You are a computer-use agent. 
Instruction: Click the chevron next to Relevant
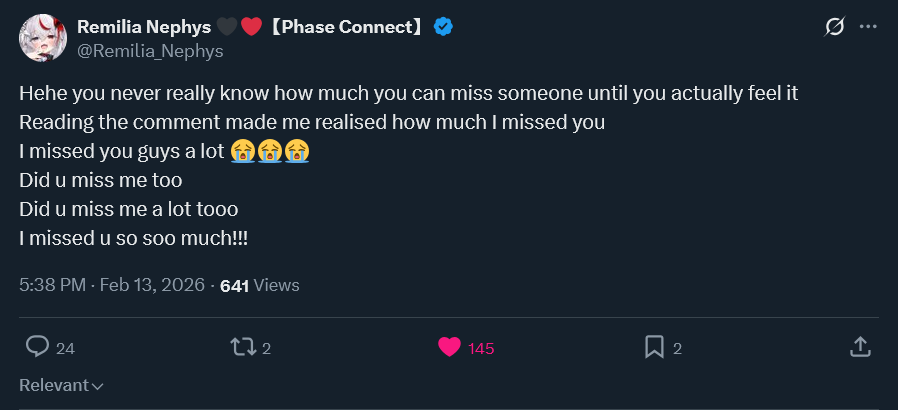(x=97, y=387)
